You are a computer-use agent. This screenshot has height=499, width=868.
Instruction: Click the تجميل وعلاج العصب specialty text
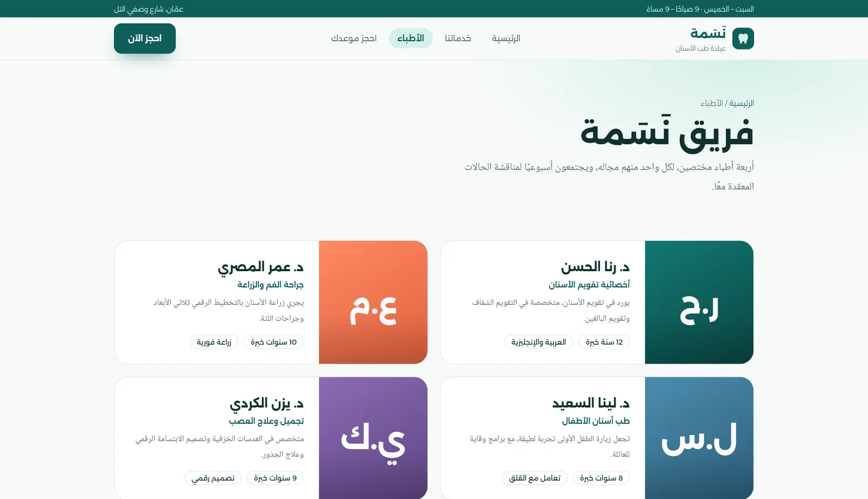coord(266,420)
